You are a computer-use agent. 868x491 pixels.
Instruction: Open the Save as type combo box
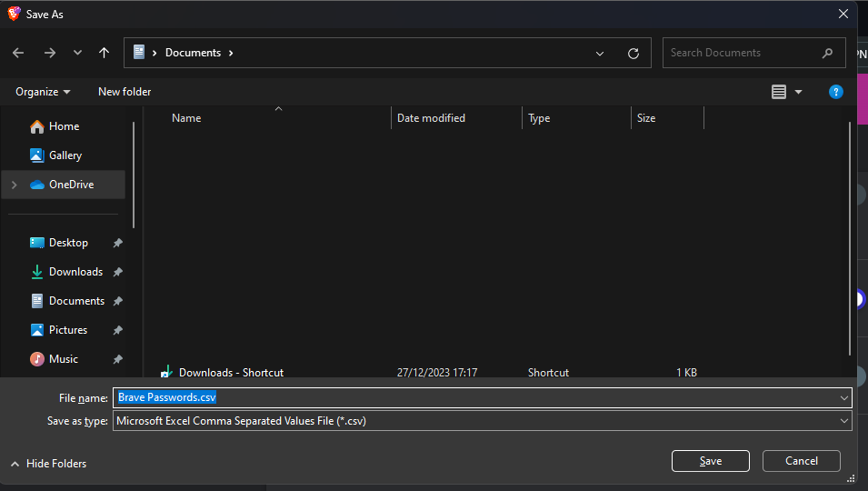(x=482, y=421)
